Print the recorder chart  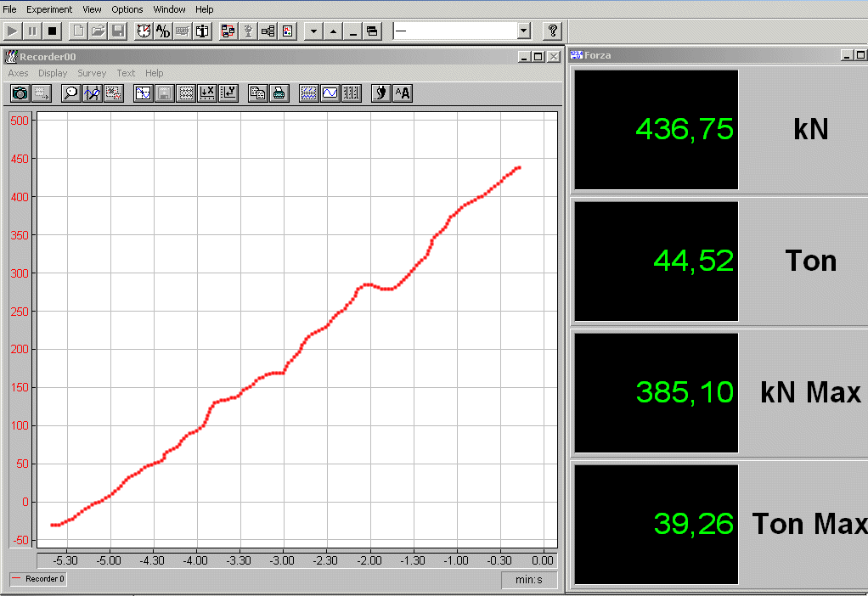tap(279, 93)
